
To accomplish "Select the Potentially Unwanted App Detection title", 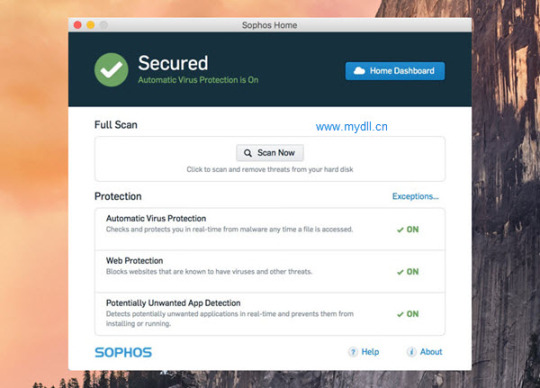I will (x=173, y=303).
